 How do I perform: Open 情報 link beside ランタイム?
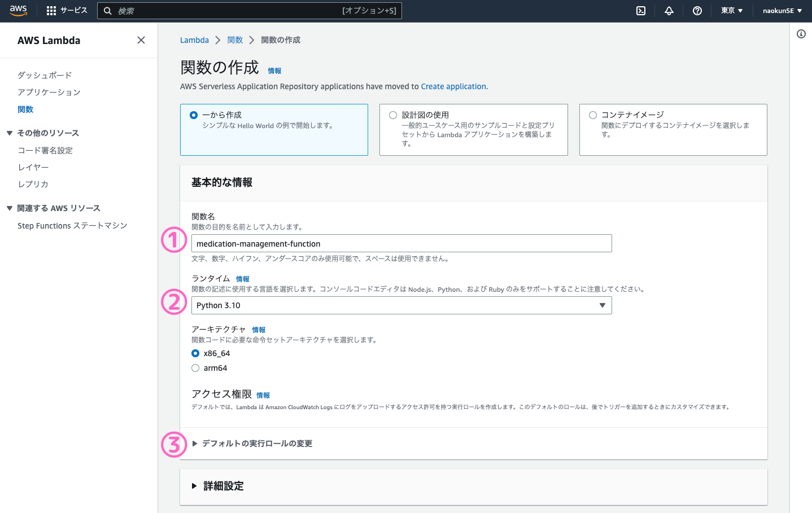(243, 279)
